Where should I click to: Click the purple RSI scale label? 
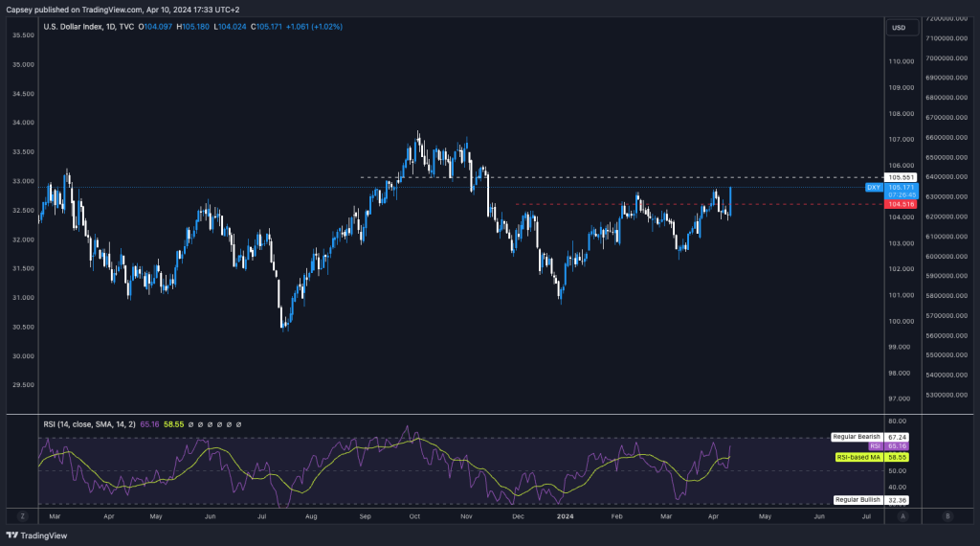[x=875, y=446]
